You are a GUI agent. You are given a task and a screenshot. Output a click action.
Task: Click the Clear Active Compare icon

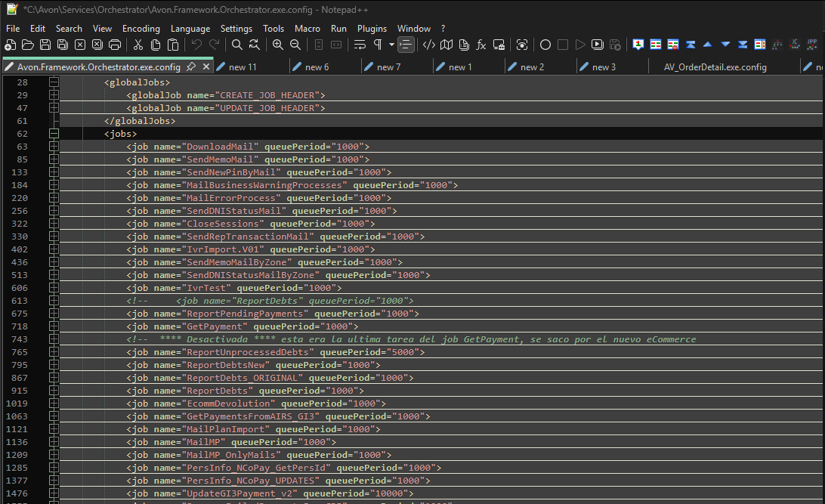(x=673, y=45)
